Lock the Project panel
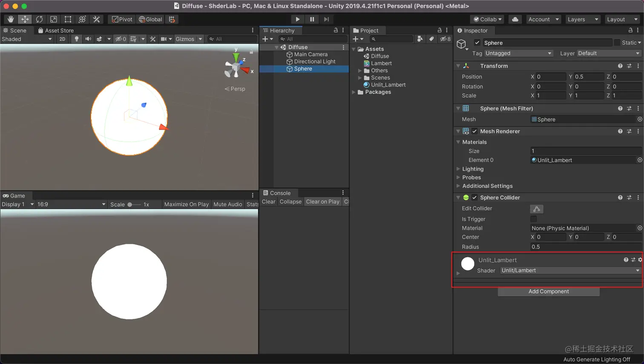Viewport: 644px width, 364px height. 440,30
